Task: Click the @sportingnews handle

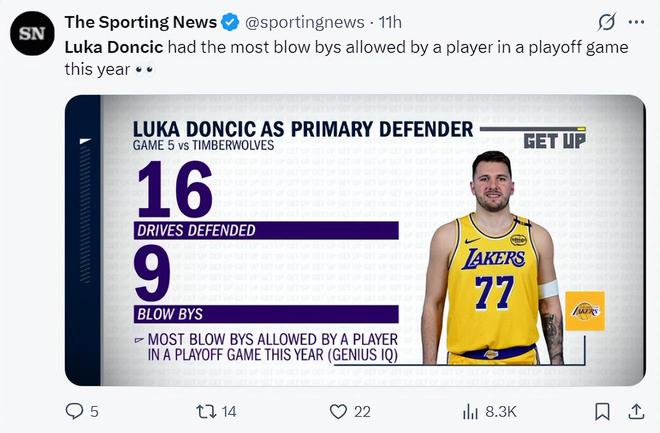Action: point(302,22)
